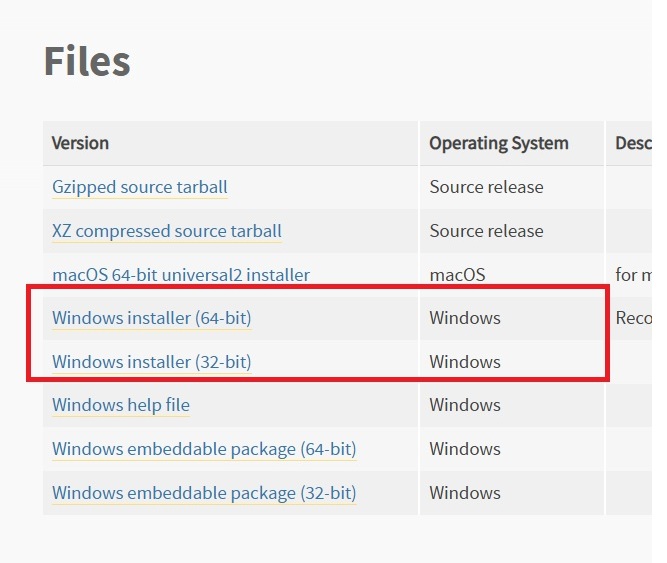This screenshot has width=667, height=563.
Task: Click Source release cell in Gzipped tarball row
Action: [486, 187]
